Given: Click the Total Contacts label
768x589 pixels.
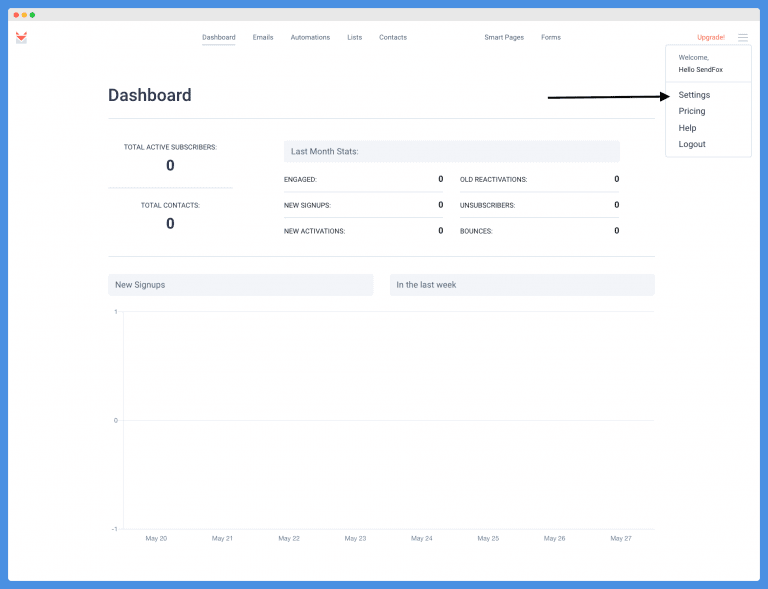Looking at the screenshot, I should (170, 205).
